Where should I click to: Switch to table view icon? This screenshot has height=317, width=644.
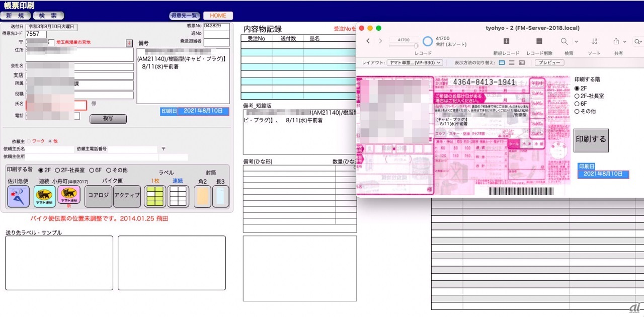pyautogui.click(x=522, y=63)
